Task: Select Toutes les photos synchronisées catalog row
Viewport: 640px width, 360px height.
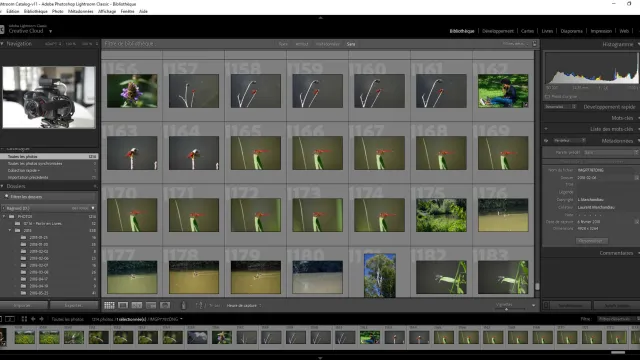Action: point(49,163)
